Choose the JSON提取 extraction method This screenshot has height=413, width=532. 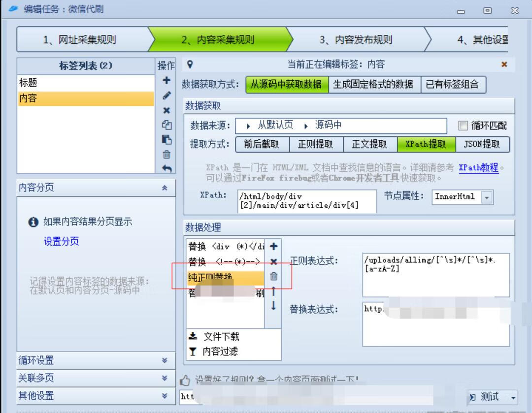[482, 144]
